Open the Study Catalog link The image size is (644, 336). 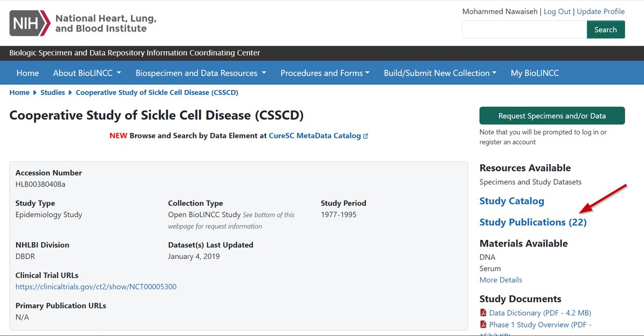[x=511, y=201]
